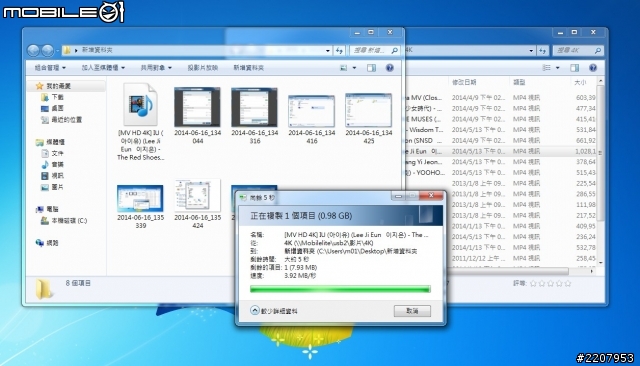Open 桌面 in navigation pane
The width and height of the screenshot is (640, 366).
coord(57,108)
